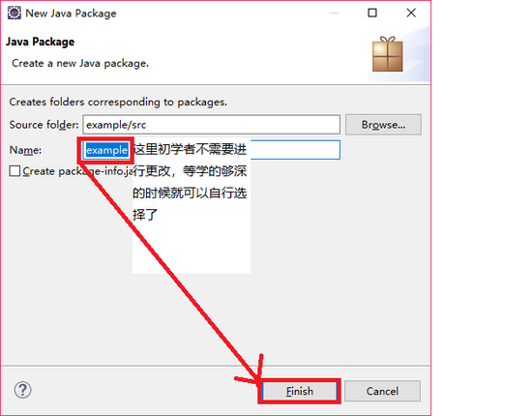Click the Chinese annotation note beside the Name field
532x416 pixels.
pos(190,182)
